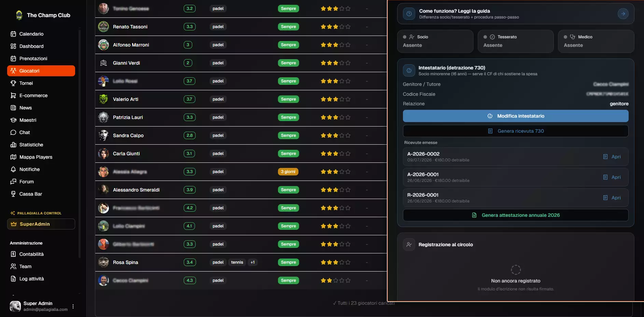Open the Calendario sidebar icon
This screenshot has width=644, height=317.
[x=13, y=34]
